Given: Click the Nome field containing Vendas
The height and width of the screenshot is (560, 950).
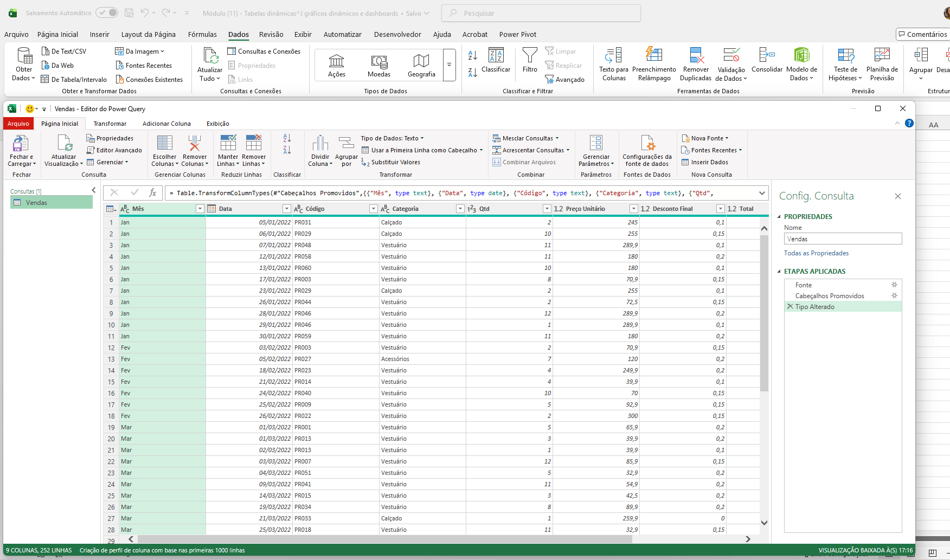Looking at the screenshot, I should (x=843, y=239).
